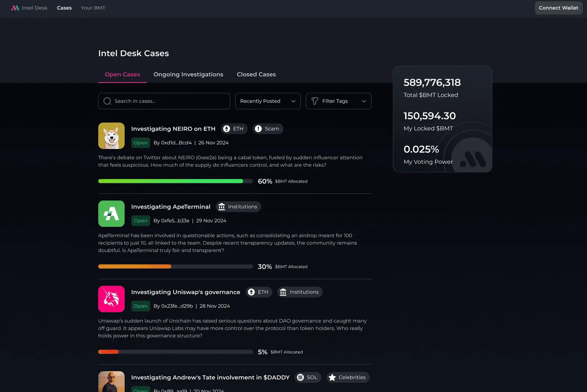587x392 pixels.
Task: Click the orange 30% allocation progress bar
Action: pyautogui.click(x=175, y=266)
